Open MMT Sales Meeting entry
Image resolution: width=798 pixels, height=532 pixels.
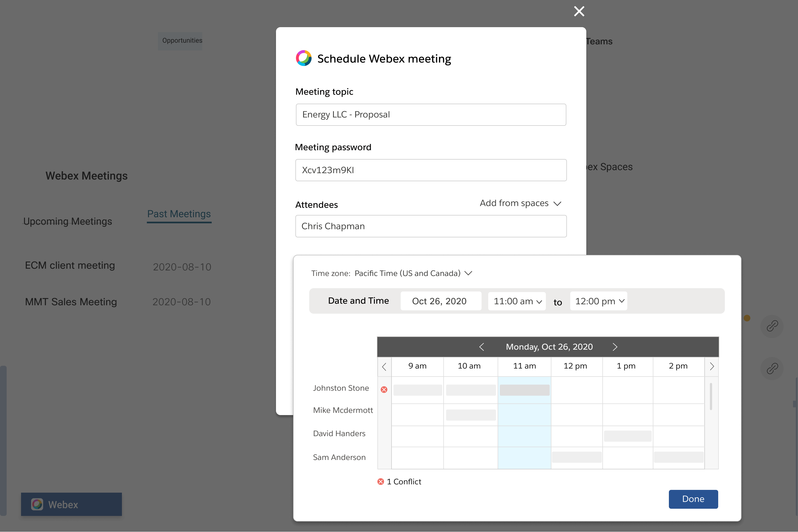click(71, 302)
